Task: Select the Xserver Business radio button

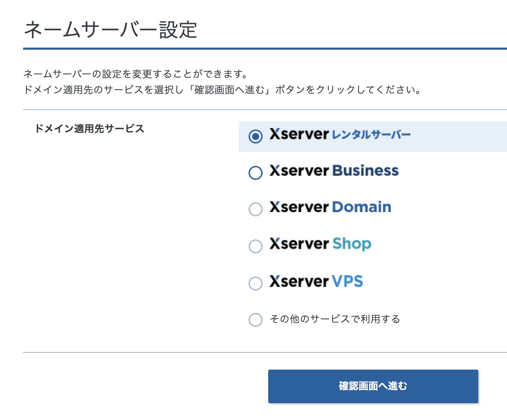Action: (256, 173)
